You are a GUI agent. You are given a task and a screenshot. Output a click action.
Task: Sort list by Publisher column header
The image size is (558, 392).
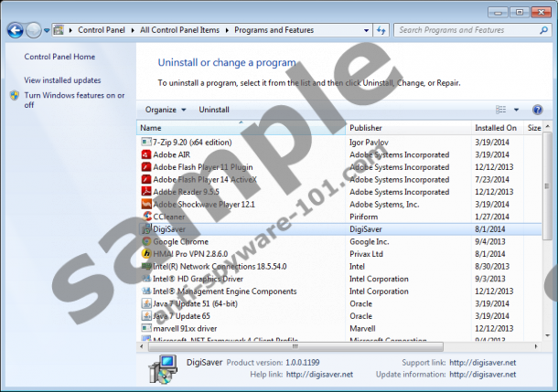coord(366,128)
